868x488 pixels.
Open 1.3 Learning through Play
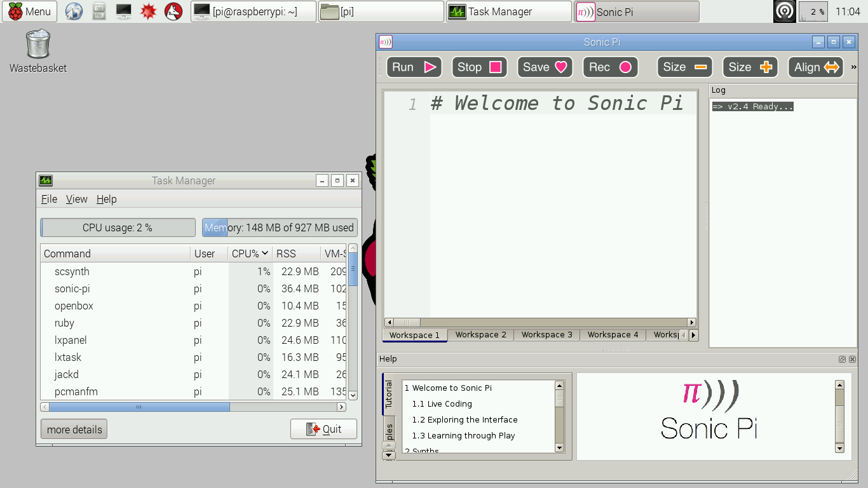click(x=463, y=435)
